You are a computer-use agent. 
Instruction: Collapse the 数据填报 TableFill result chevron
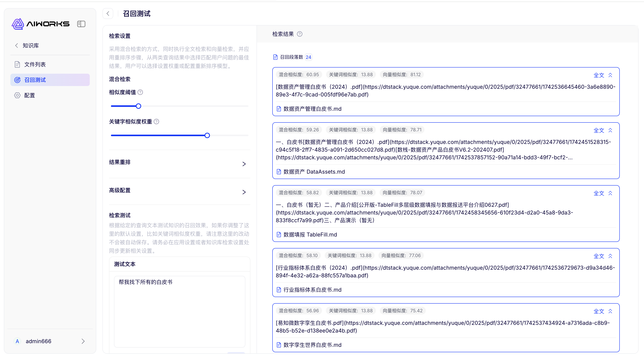tap(610, 193)
